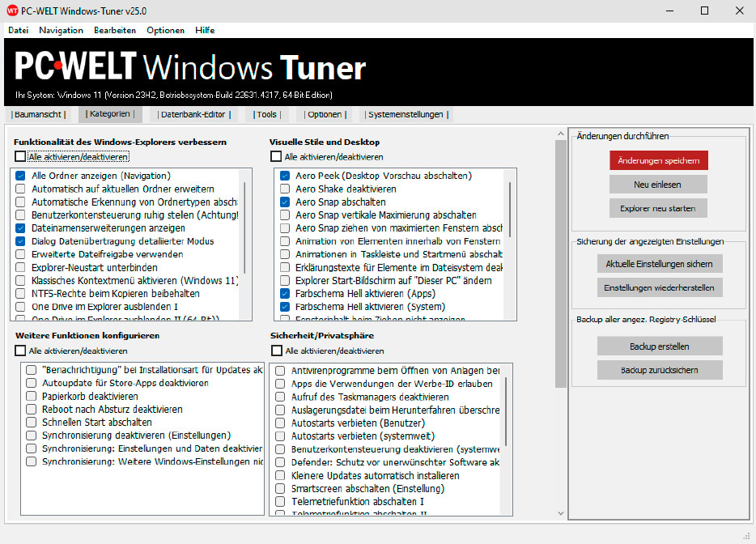Screen dimensions: 756x544
Task: Open the Navigation menu
Action: coord(61,30)
